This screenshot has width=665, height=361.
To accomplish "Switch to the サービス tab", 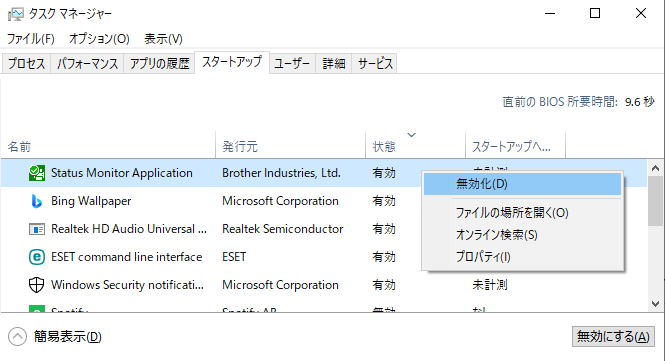I will coord(375,64).
